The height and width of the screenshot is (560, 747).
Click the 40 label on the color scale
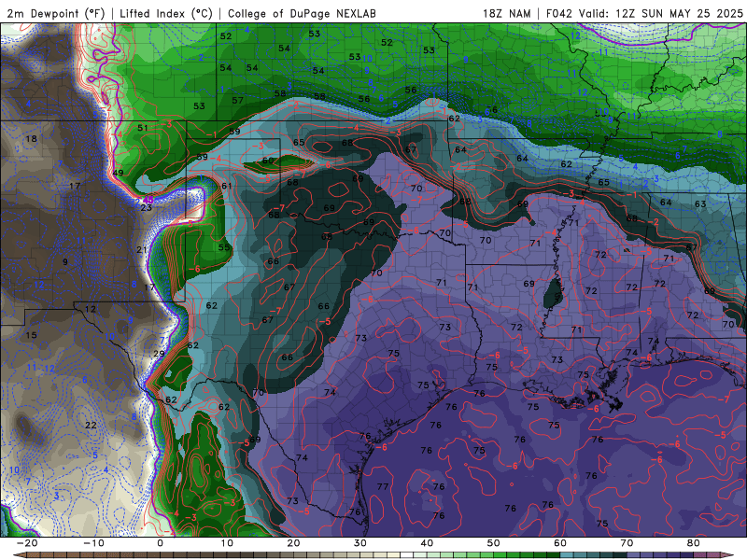427,543
